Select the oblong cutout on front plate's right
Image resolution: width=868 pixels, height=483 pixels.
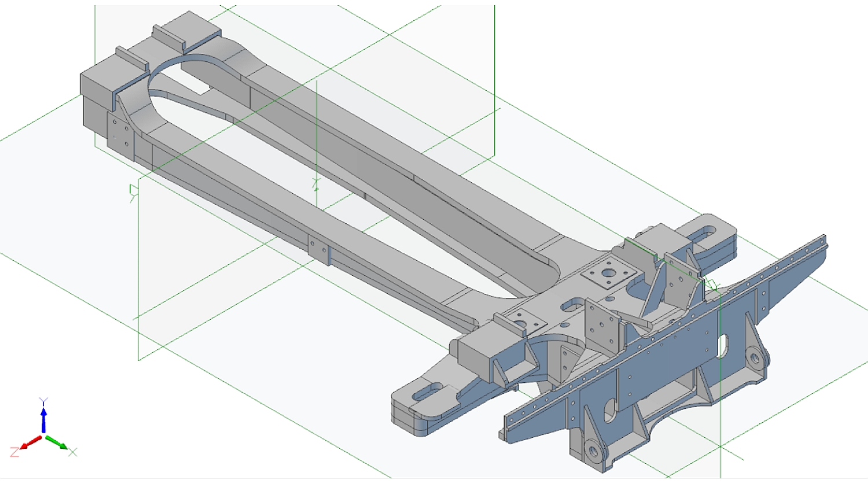pyautogui.click(x=723, y=345)
